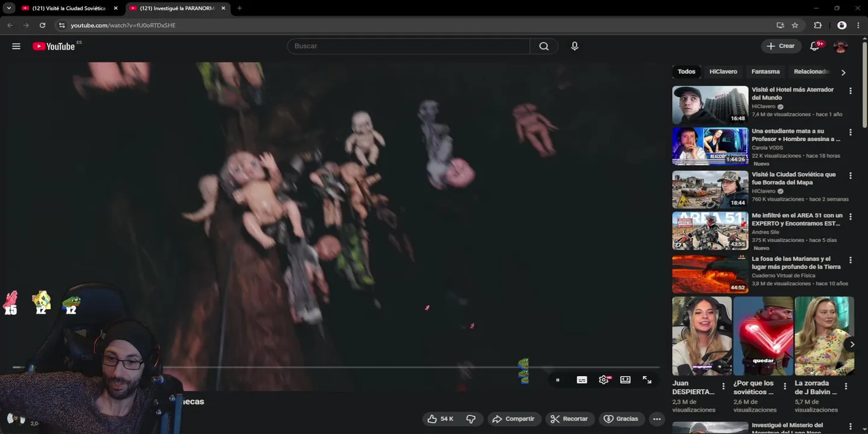View site information icon in address bar

61,25
